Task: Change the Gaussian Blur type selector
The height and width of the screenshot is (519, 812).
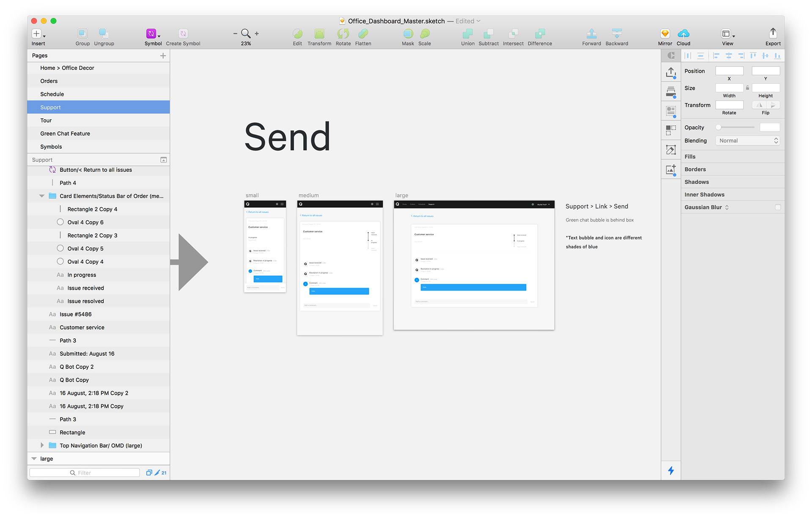Action: [727, 207]
